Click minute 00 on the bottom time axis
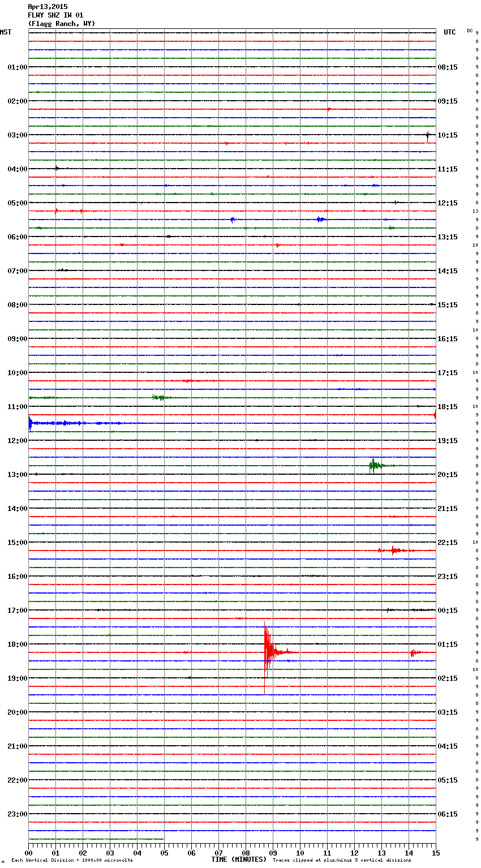 [x=29, y=853]
